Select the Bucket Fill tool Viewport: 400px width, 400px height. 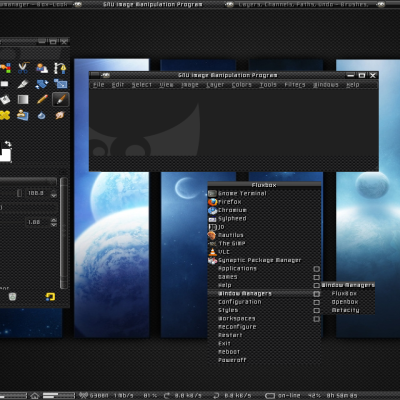point(5,99)
